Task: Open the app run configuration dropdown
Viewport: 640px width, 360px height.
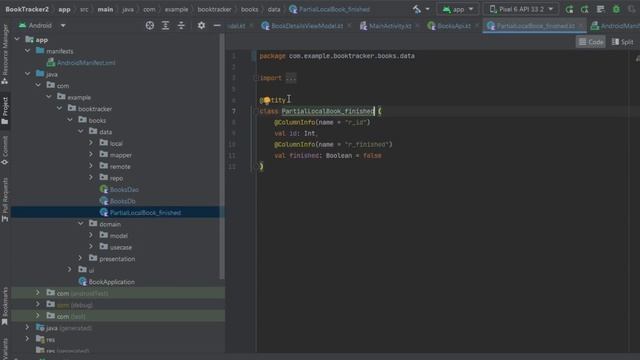Action: (x=458, y=9)
